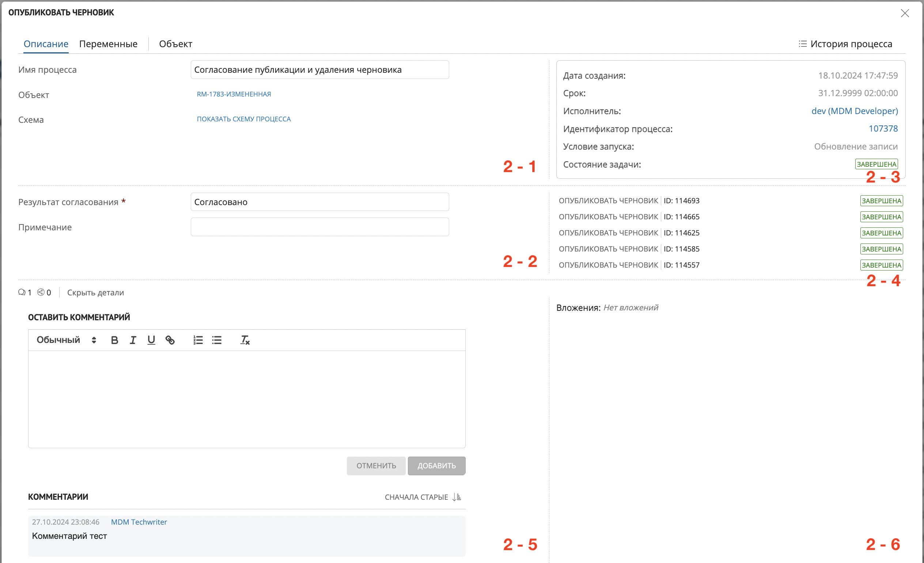This screenshot has height=563, width=924.
Task: Clear text formatting in comment editor
Action: pyautogui.click(x=245, y=340)
